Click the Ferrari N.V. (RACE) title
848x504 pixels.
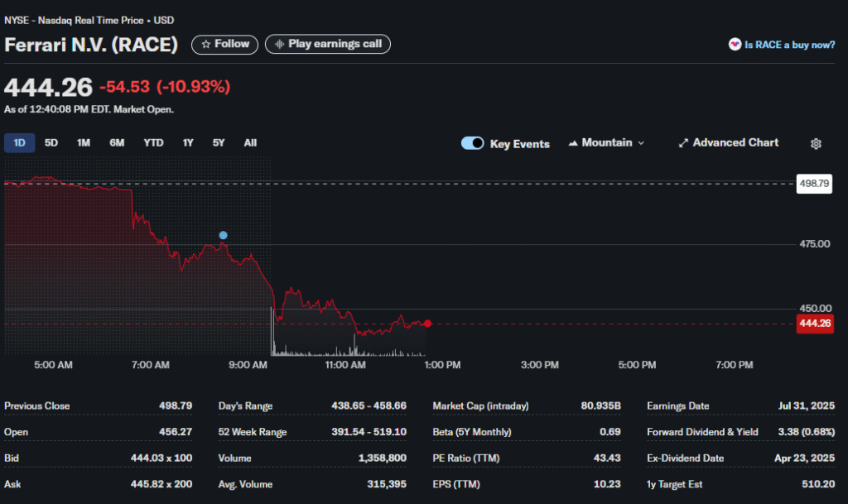(x=91, y=45)
